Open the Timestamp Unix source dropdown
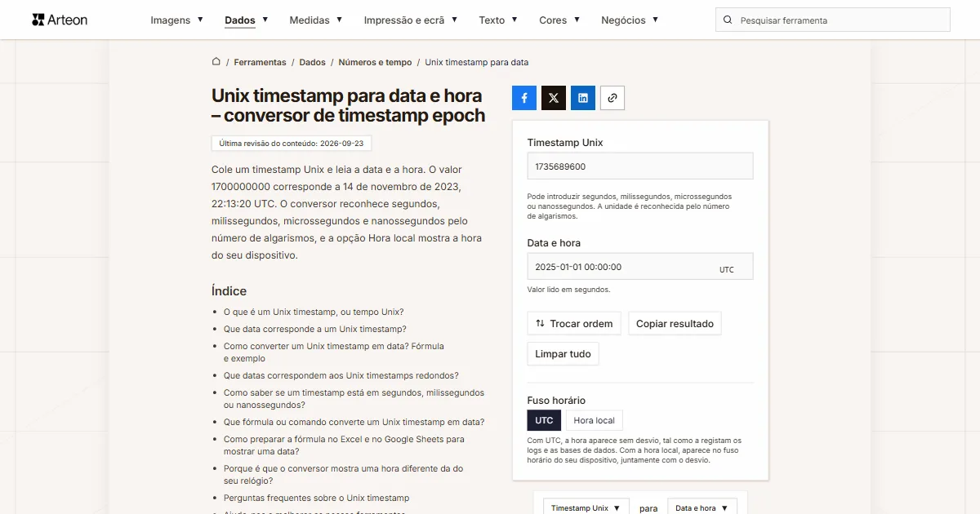 586,507
